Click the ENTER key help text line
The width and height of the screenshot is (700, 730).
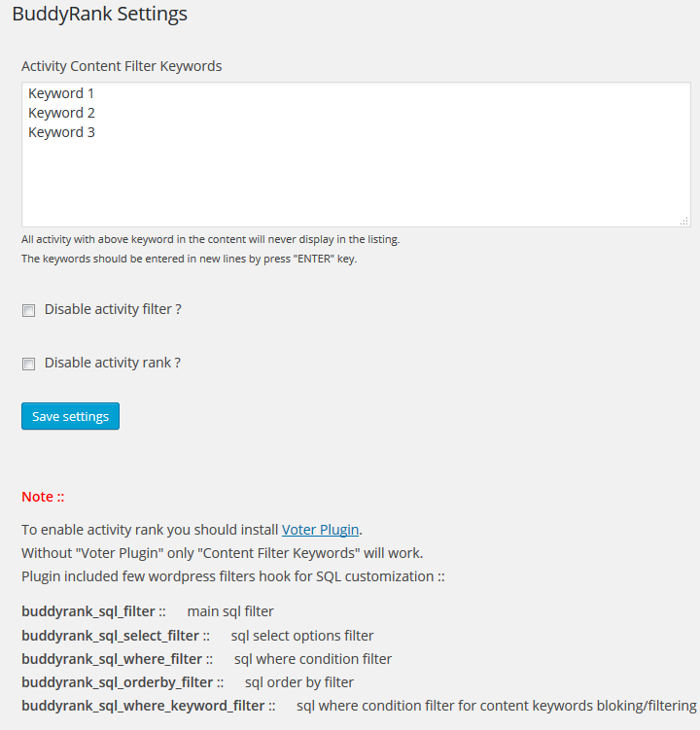pos(189,259)
